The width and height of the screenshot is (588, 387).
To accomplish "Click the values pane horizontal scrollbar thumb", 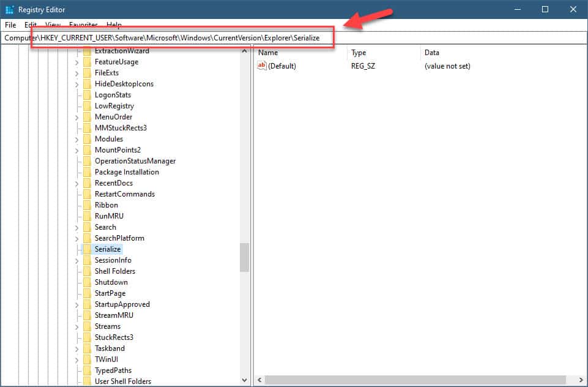I will [415, 380].
